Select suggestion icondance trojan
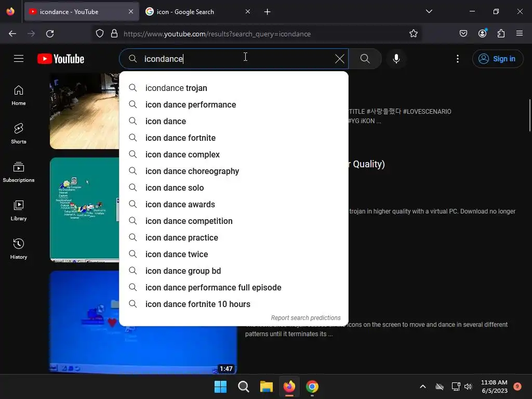This screenshot has height=399, width=532. (234, 88)
